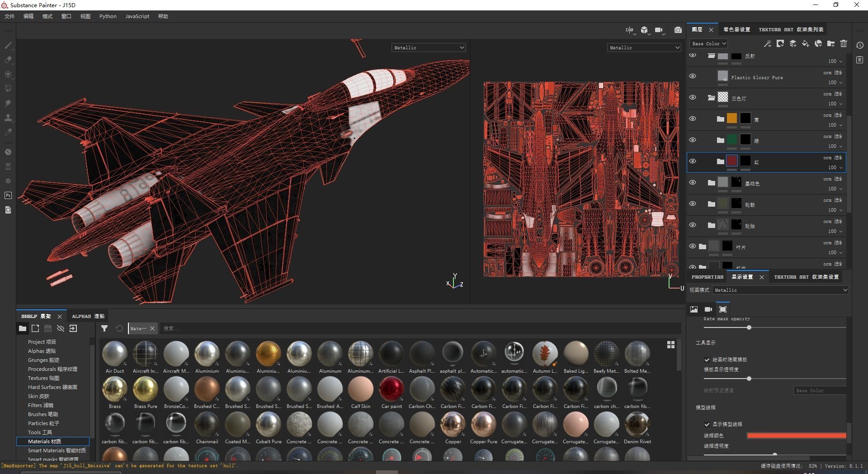The width and height of the screenshot is (868, 474).
Task: Open the background settings image icon
Action: (694, 309)
